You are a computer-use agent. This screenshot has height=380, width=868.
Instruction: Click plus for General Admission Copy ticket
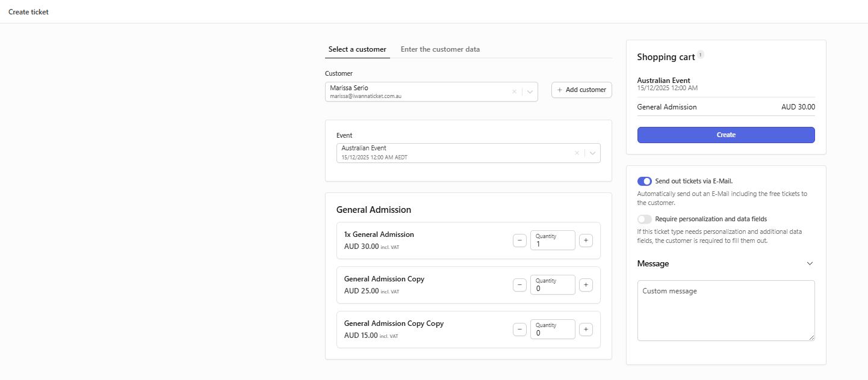coord(586,285)
